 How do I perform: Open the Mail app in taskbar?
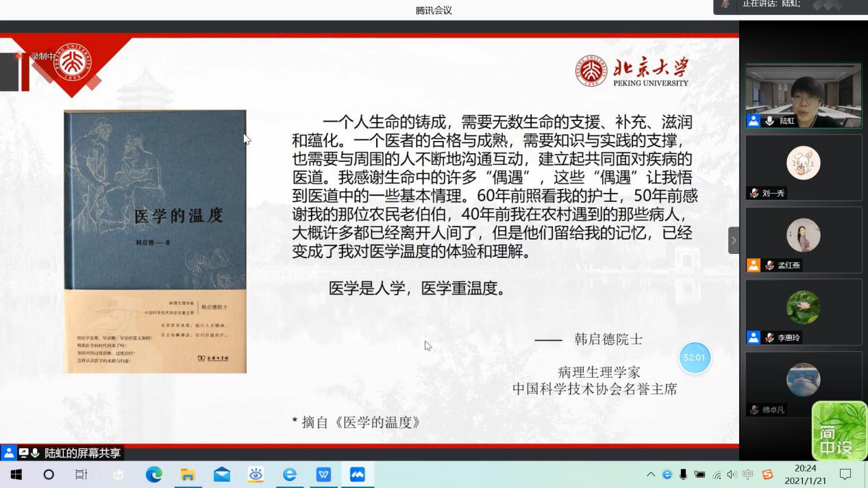tap(221, 474)
